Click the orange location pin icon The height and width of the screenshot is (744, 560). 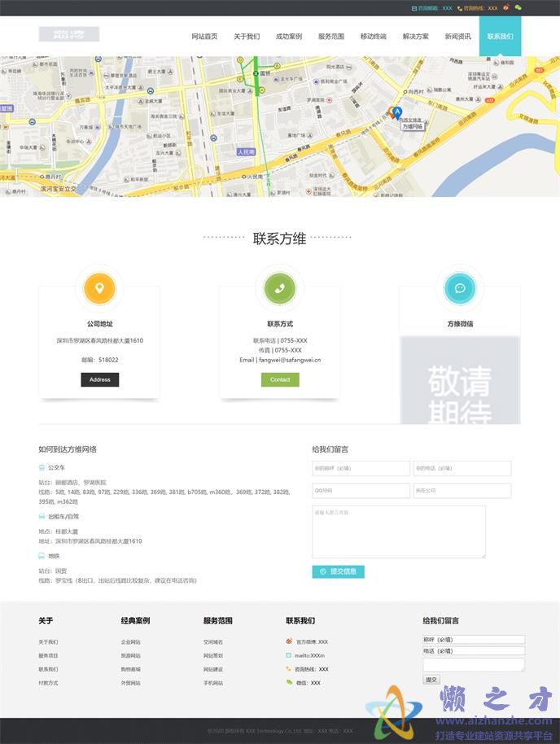[99, 288]
